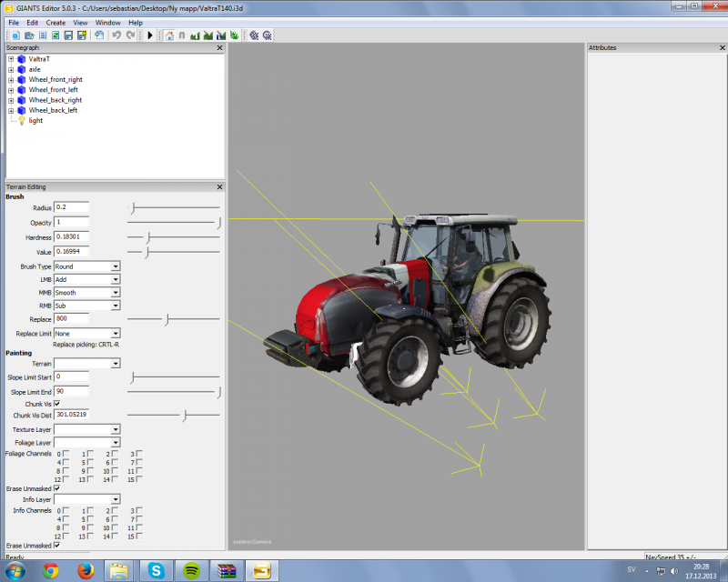Image resolution: width=728 pixels, height=582 pixels.
Task: Expand the Wheel_back_right node
Action: (x=11, y=100)
